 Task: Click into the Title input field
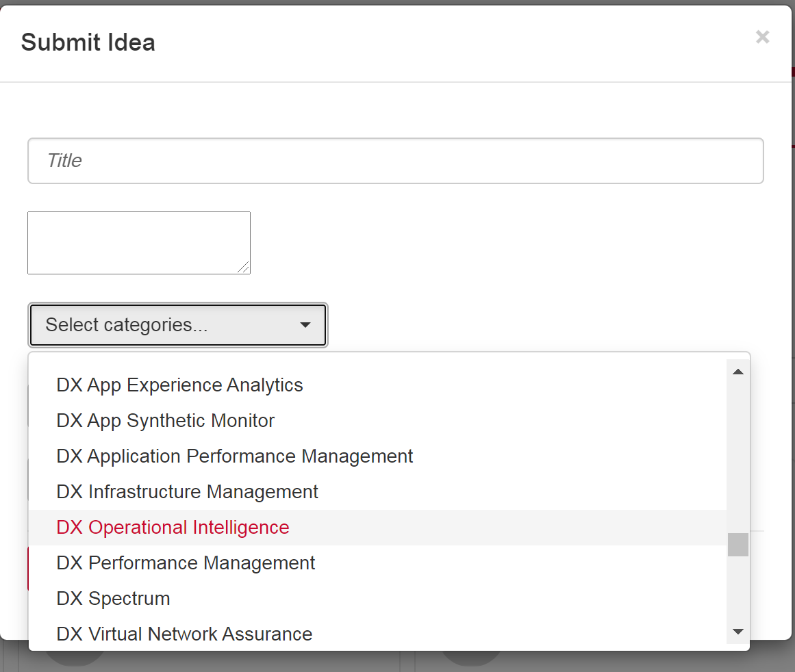pos(395,161)
